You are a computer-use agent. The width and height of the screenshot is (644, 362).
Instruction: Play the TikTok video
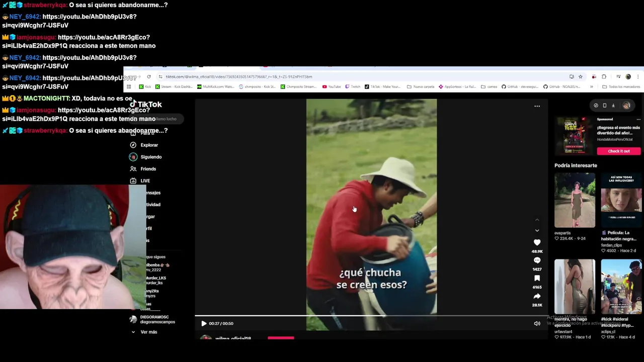[204, 323]
